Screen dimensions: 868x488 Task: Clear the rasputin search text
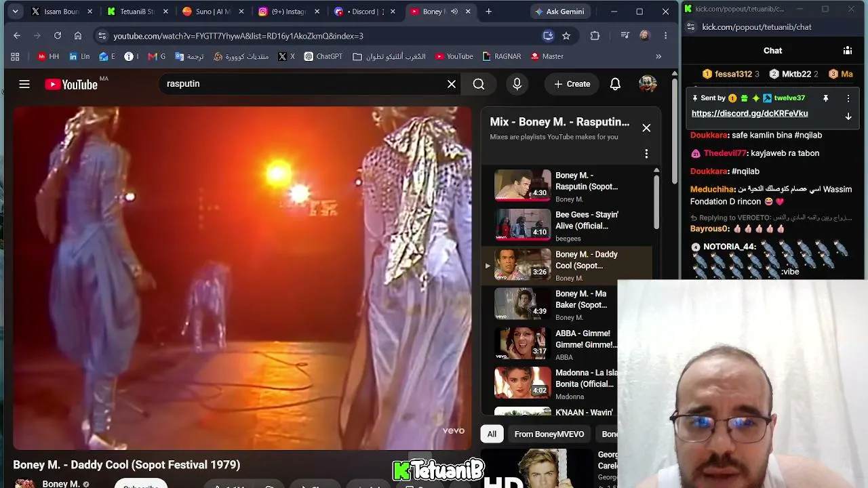click(452, 84)
